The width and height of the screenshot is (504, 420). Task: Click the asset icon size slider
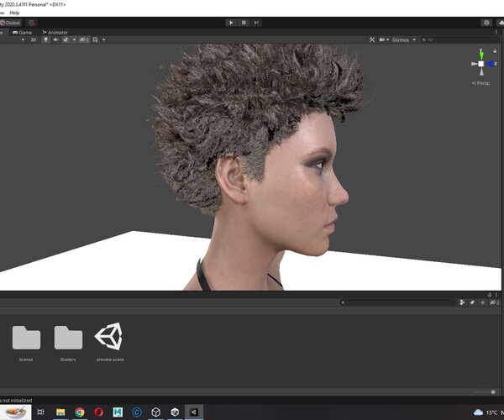click(x=484, y=391)
